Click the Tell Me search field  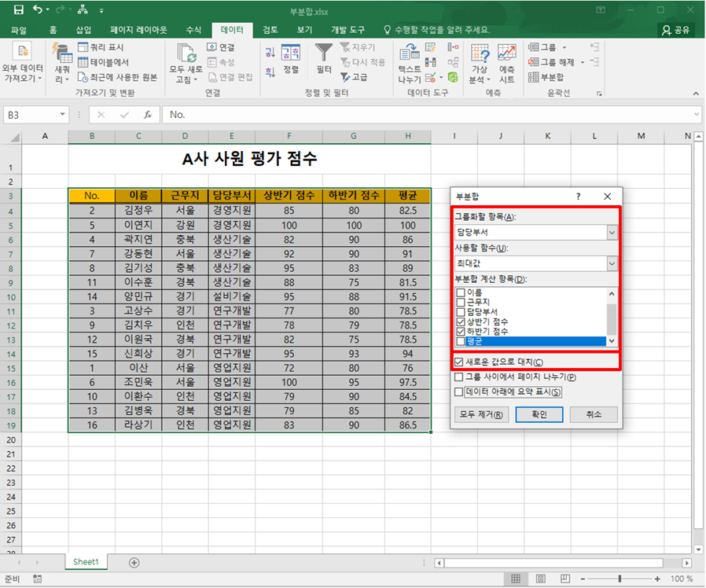tap(437, 30)
